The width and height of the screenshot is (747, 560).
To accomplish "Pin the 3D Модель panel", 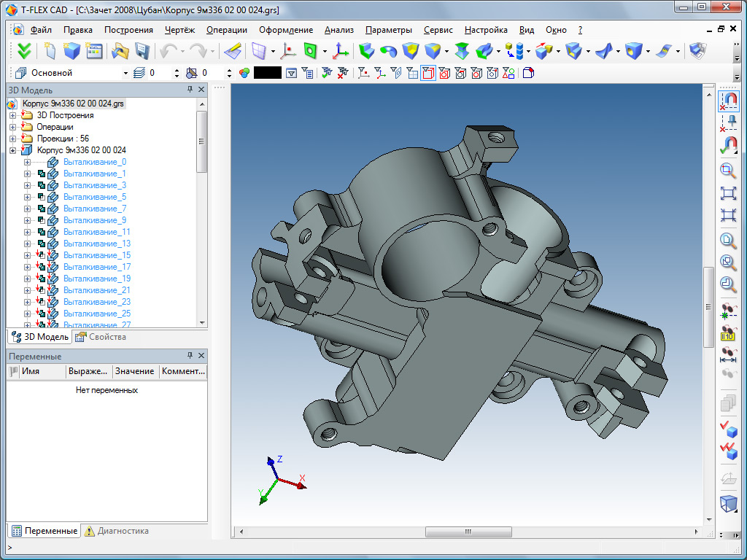I will tap(190, 90).
